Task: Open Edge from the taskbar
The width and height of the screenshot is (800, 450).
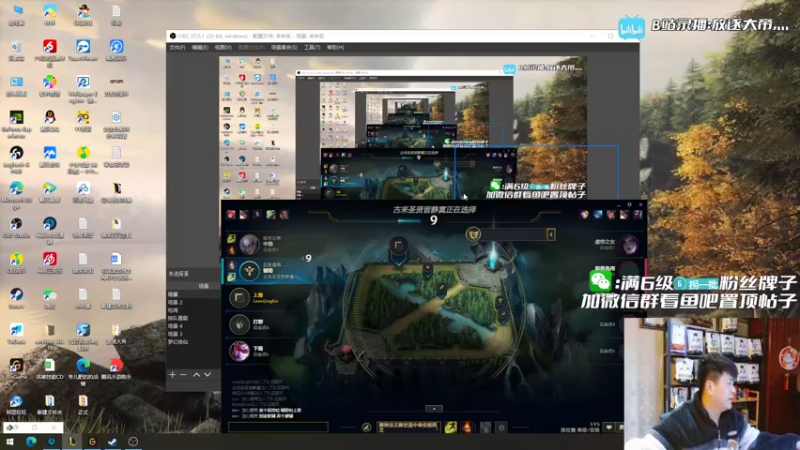Action: 31,442
